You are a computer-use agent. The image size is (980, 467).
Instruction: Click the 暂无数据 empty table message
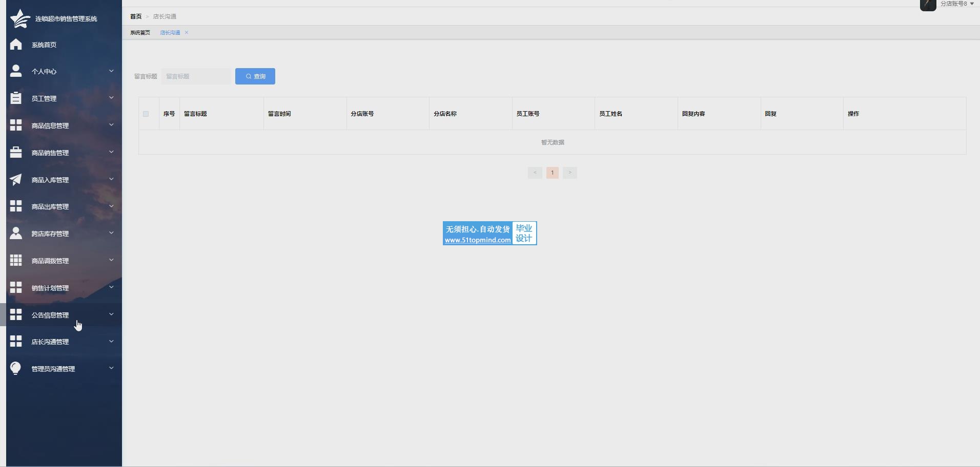[x=553, y=142]
